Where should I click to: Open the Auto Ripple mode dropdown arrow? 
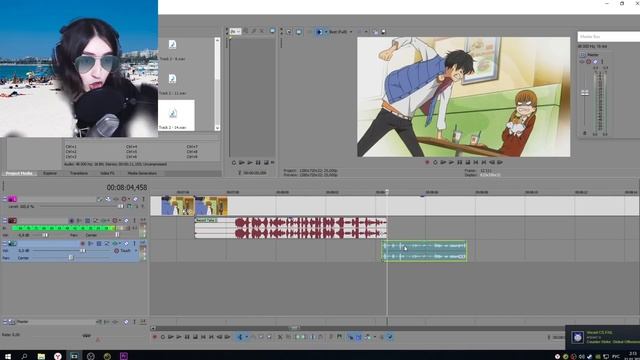point(374,337)
